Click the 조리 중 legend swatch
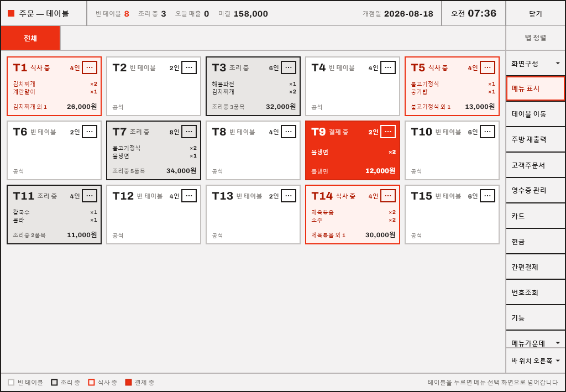566x392 pixels. click(x=54, y=382)
